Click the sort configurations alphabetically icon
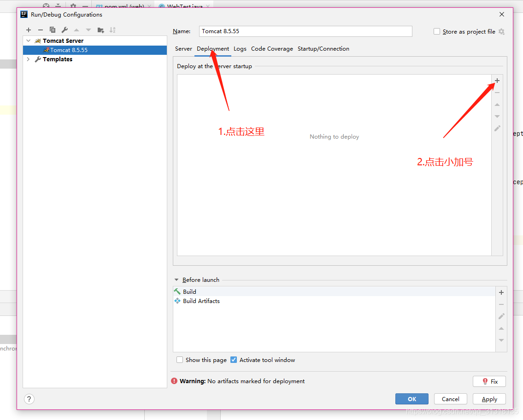This screenshot has height=420, width=523. [x=112, y=29]
